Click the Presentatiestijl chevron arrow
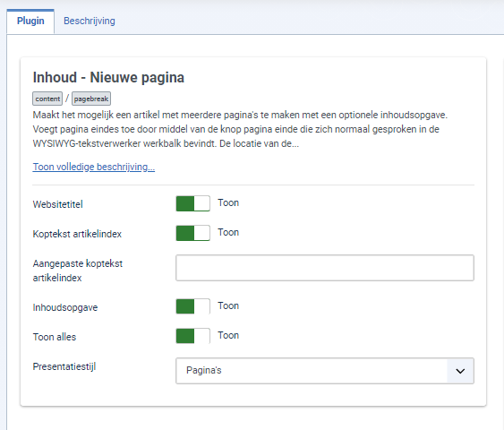 460,371
